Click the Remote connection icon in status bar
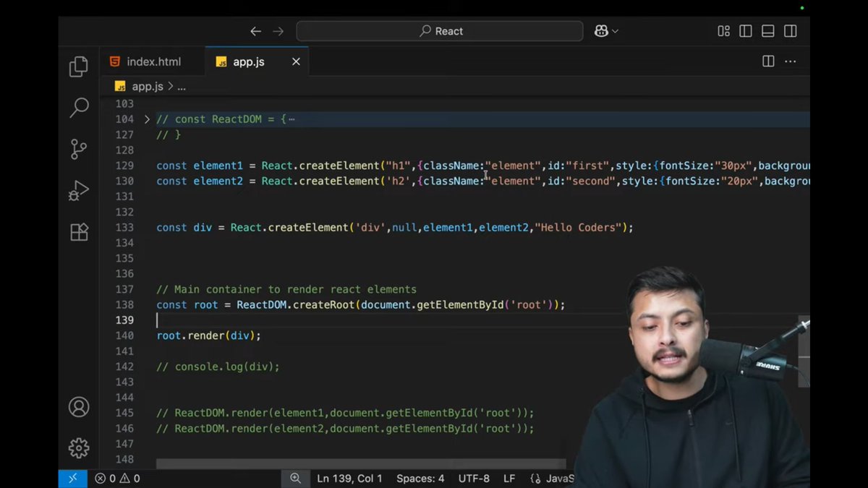 [72, 478]
